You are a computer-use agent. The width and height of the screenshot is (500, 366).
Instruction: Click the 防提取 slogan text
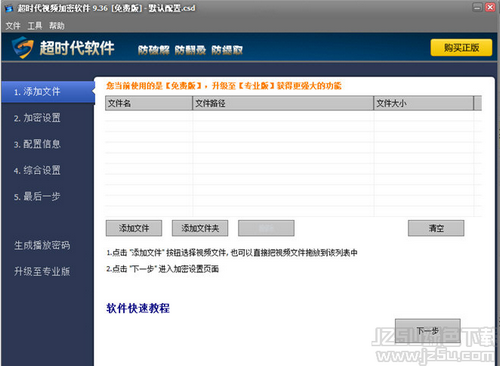pos(227,50)
